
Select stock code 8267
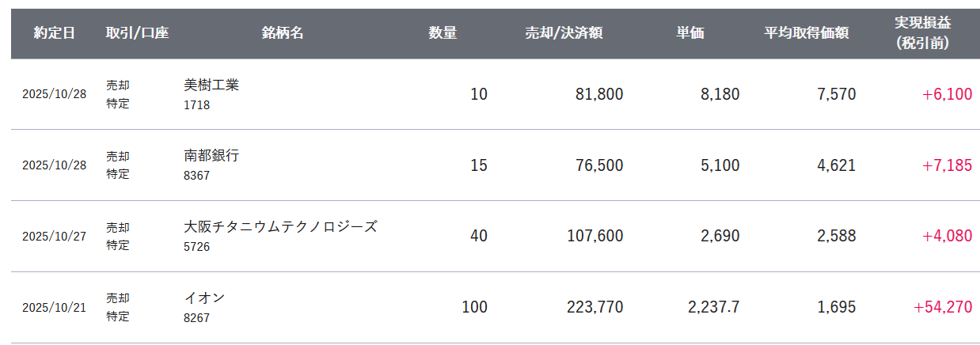[x=196, y=318]
